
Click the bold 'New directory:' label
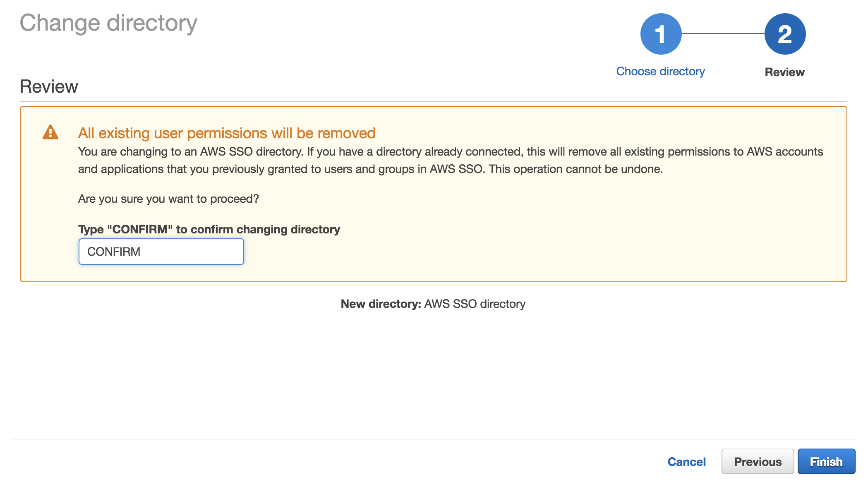(x=381, y=304)
